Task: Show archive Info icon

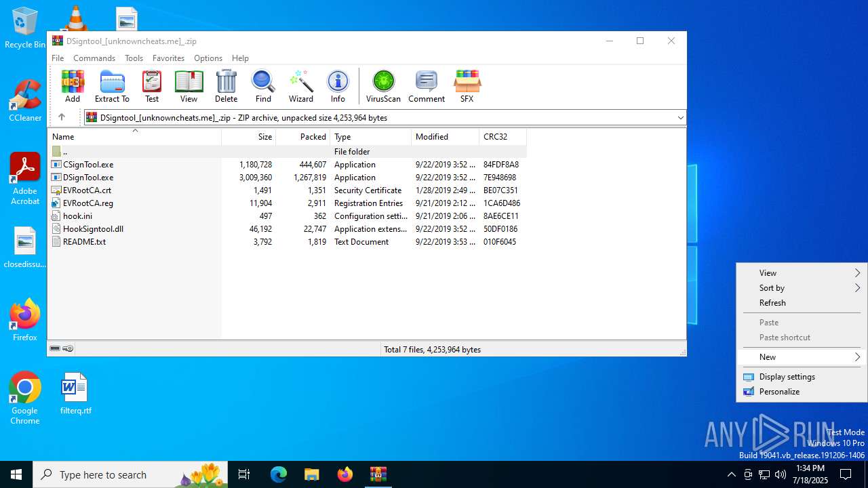Action: (338, 86)
